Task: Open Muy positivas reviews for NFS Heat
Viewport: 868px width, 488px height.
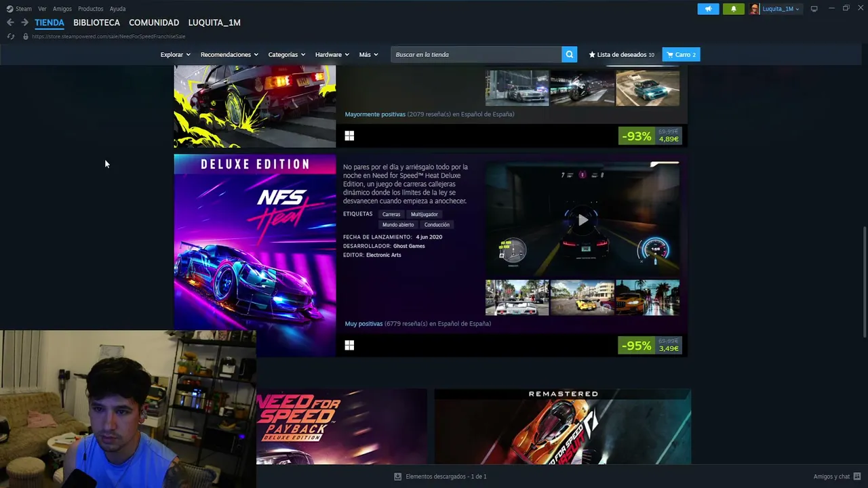Action: (363, 324)
